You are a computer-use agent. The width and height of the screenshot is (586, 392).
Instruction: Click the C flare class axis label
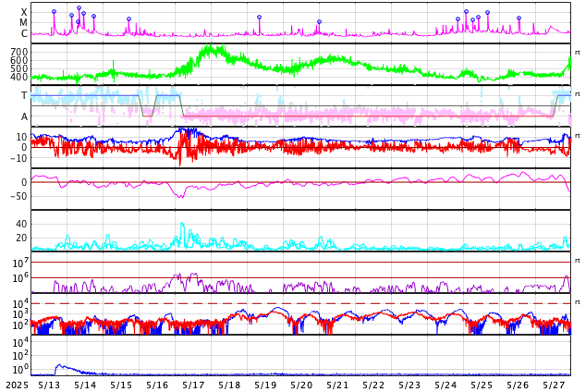coord(24,33)
